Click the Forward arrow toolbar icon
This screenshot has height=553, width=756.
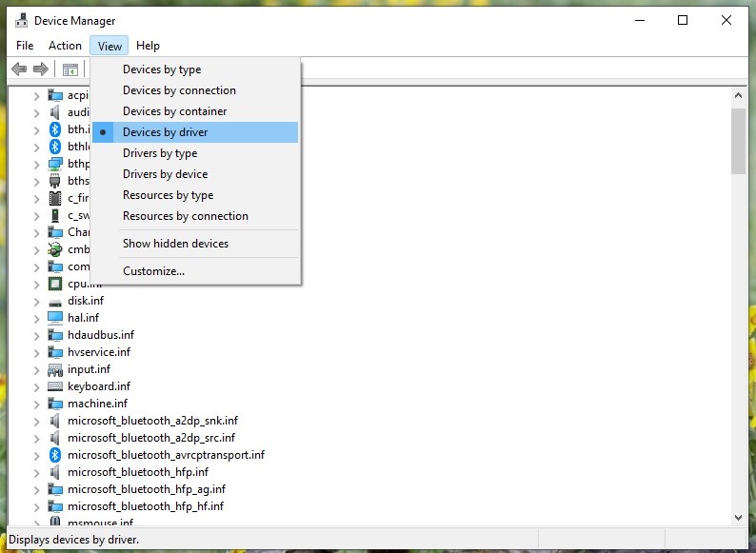pyautogui.click(x=41, y=69)
